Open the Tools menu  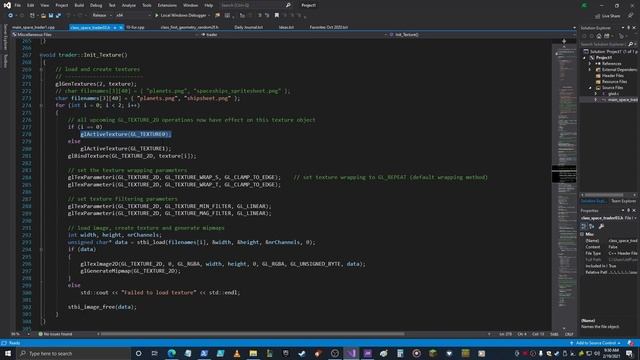pyautogui.click(x=147, y=5)
